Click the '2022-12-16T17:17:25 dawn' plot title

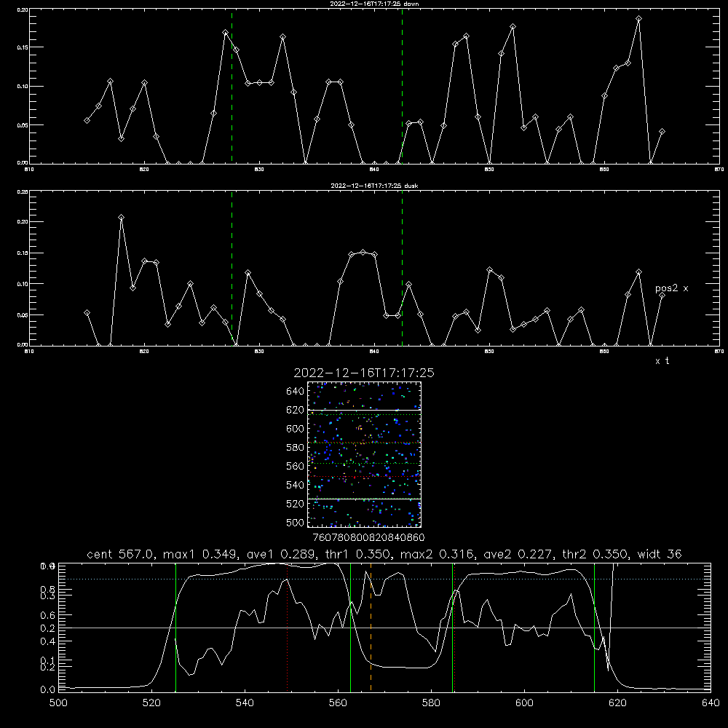[374, 4]
